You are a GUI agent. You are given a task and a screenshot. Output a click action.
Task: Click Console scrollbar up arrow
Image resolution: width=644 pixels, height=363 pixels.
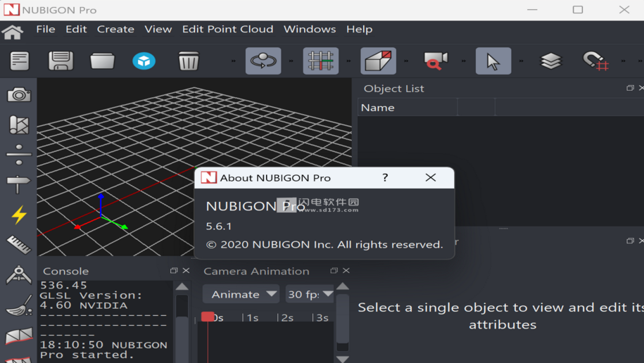182,286
